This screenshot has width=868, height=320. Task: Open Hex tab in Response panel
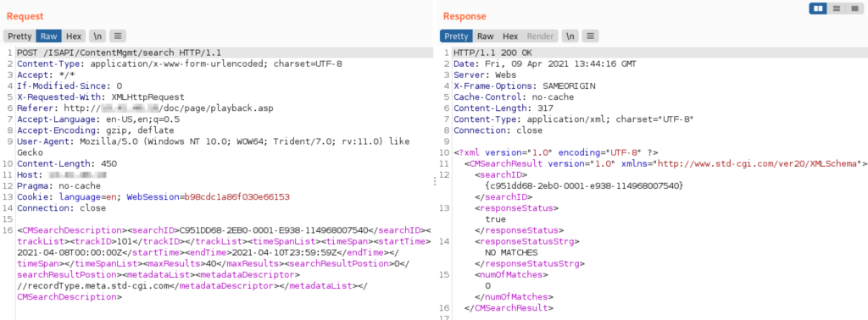click(510, 36)
